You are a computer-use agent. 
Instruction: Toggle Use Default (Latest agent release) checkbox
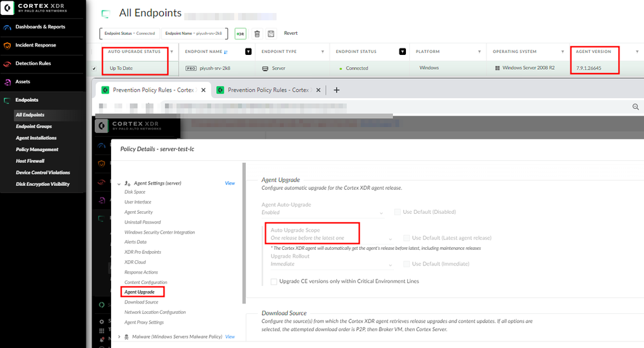406,238
